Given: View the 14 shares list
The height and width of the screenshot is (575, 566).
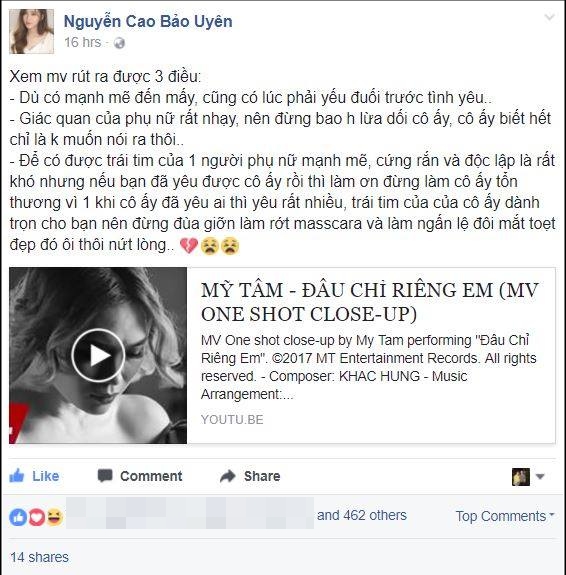Looking at the screenshot, I should coord(39,557).
